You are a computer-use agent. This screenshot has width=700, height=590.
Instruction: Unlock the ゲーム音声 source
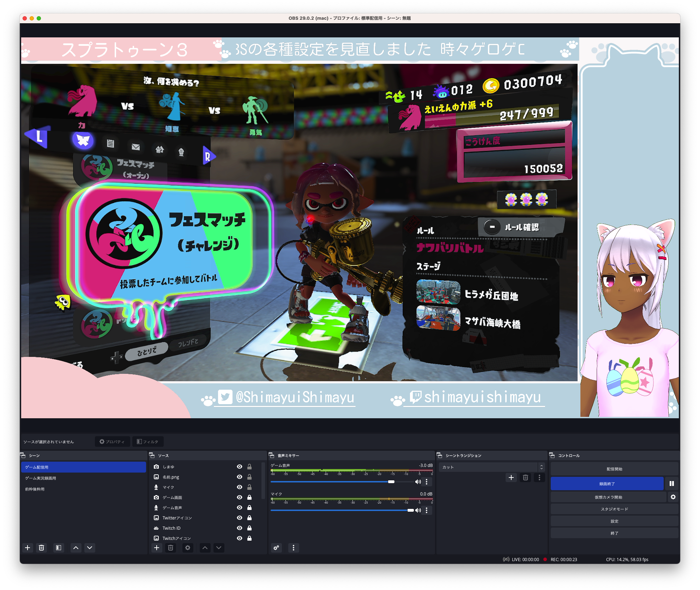249,507
